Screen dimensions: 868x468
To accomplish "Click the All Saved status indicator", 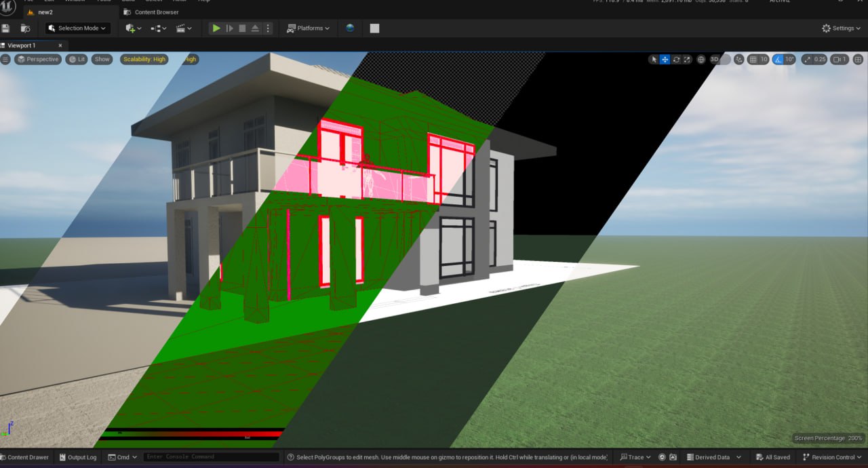I will [x=772, y=457].
